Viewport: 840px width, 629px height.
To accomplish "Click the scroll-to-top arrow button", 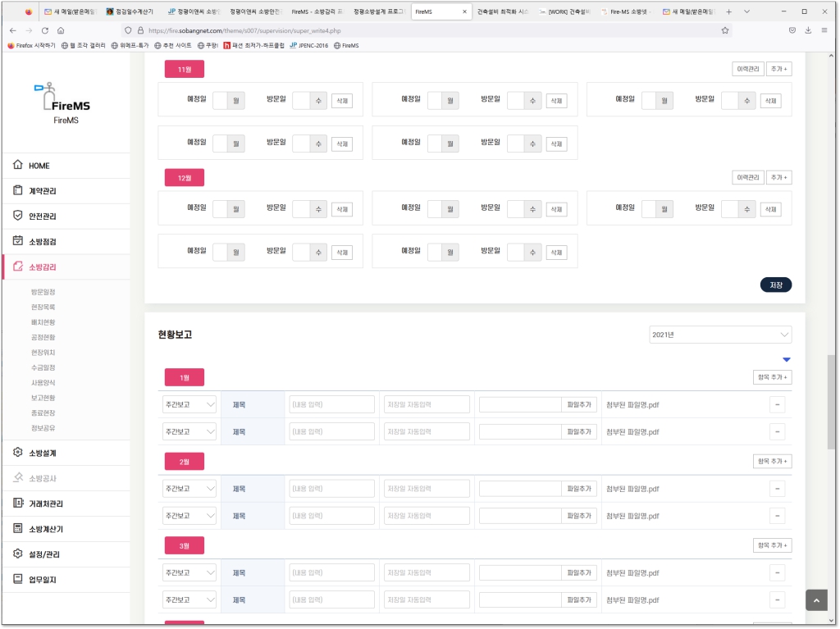I will coord(815,600).
